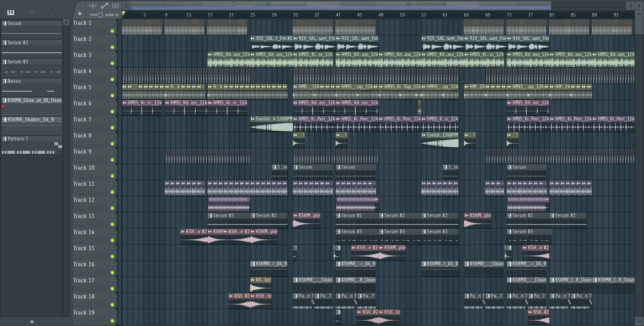Click the Nexus pattern icon in picker
The width and height of the screenshot is (644, 326).
[4, 81]
